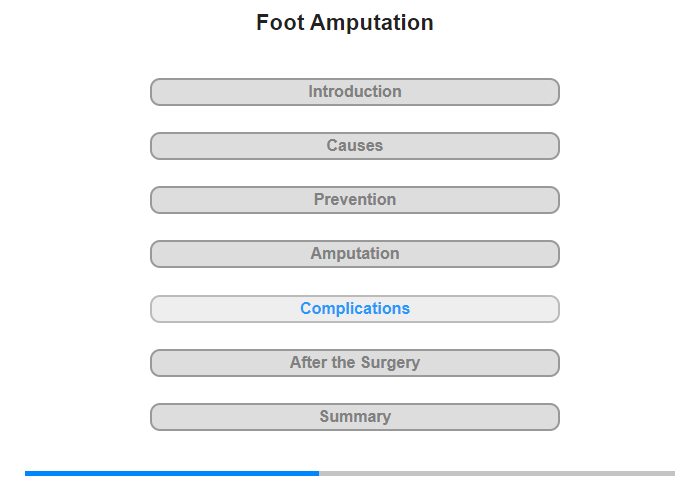The height and width of the screenshot is (480, 700).
Task: Open the Summary section
Action: pos(355,417)
